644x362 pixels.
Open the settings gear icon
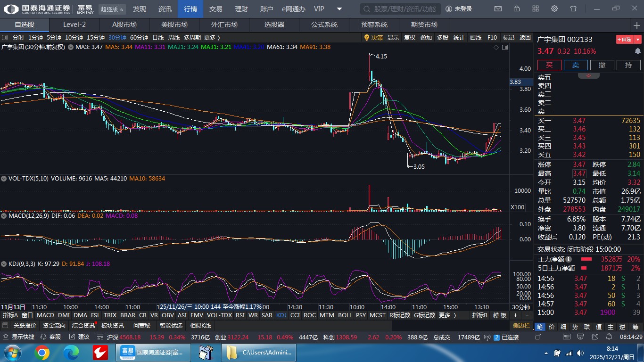click(554, 9)
